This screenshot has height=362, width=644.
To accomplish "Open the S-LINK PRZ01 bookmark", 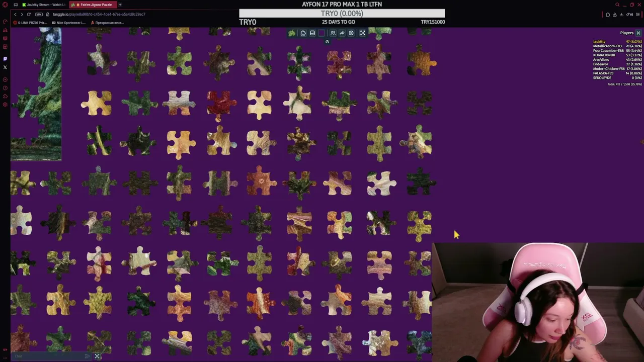I will pyautogui.click(x=31, y=23).
